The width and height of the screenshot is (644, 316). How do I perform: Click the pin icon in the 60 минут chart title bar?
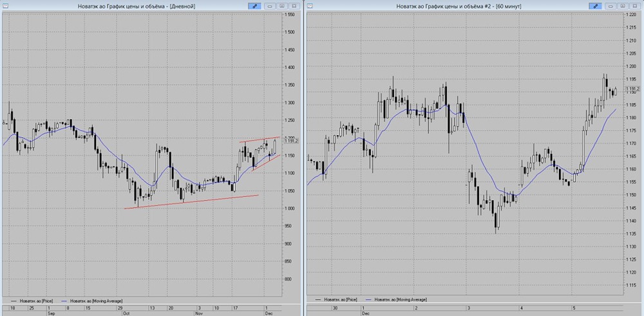coord(595,6)
